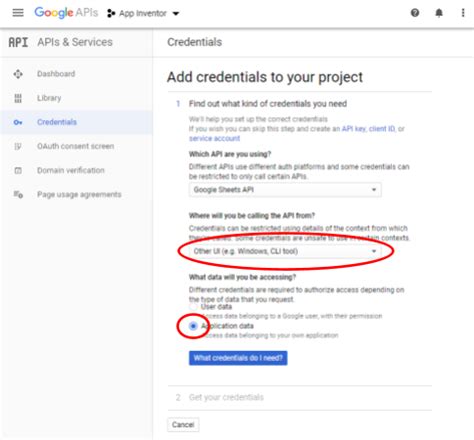Click the Dashboard icon in sidebar
474x440 pixels.
(18, 74)
